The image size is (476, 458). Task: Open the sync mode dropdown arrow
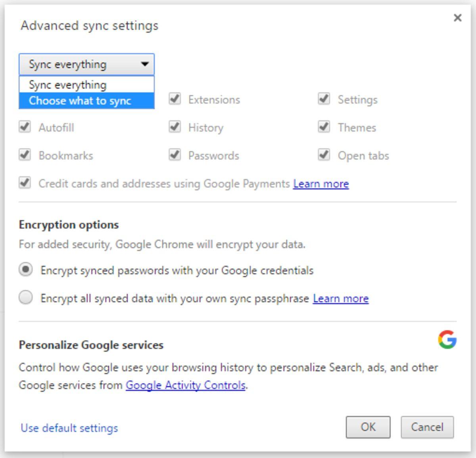coord(144,64)
